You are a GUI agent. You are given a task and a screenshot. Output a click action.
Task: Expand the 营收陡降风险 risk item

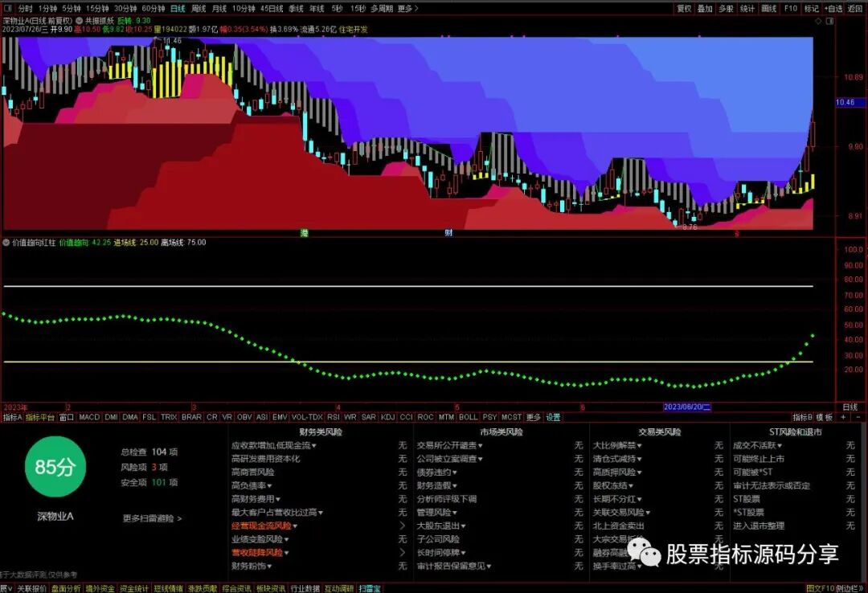(x=260, y=552)
